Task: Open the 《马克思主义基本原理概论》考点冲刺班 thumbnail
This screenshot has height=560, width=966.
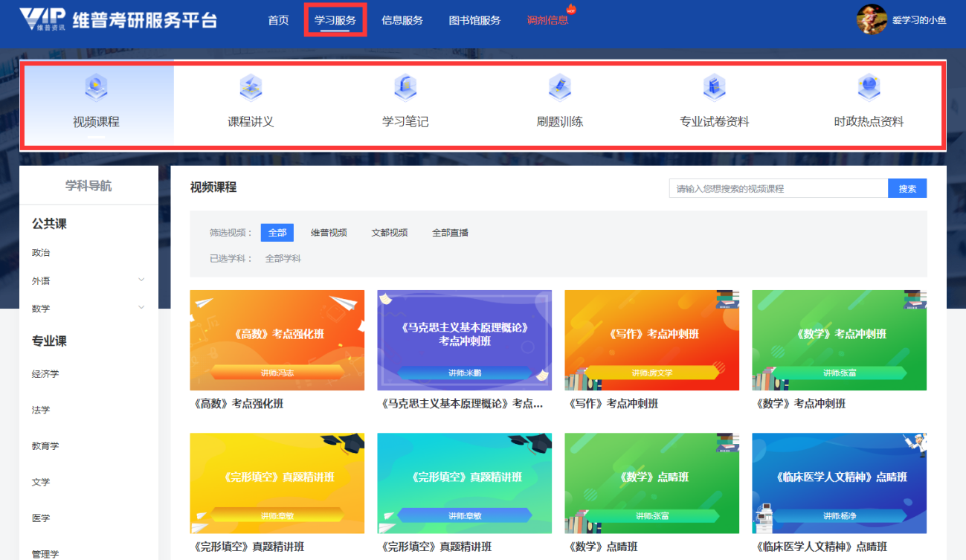Action: click(x=465, y=340)
